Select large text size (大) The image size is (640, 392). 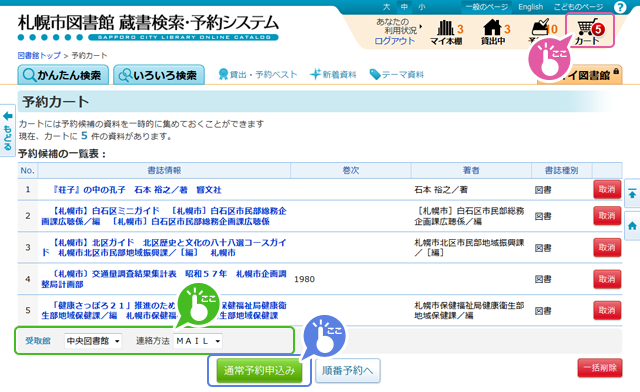coord(386,7)
